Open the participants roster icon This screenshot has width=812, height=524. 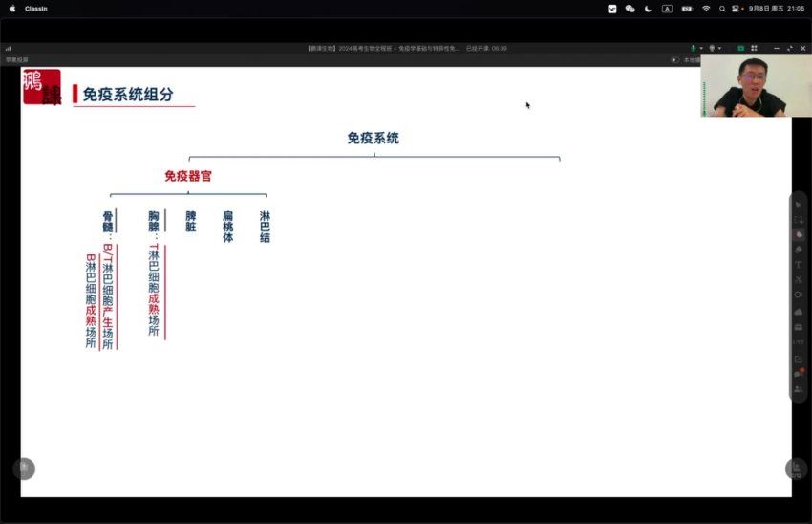pyautogui.click(x=798, y=389)
